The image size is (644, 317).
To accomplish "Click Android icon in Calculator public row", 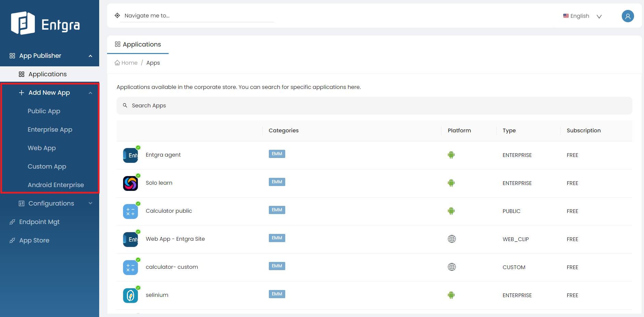I will pos(451,211).
